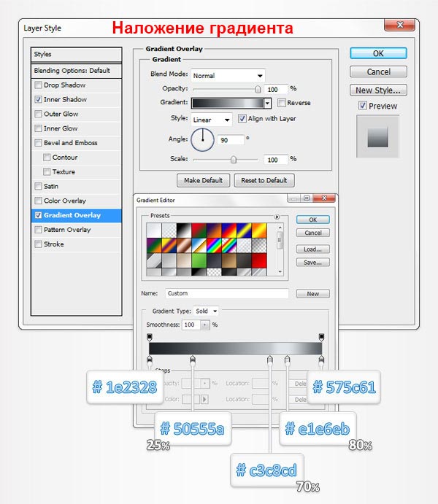Click the Make Default button

[x=203, y=180]
